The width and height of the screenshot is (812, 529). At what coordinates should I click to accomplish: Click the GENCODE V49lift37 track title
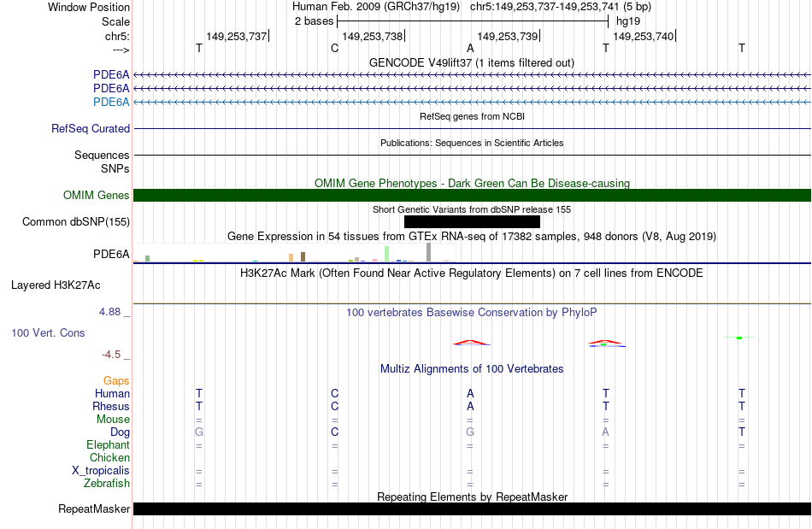tap(472, 62)
